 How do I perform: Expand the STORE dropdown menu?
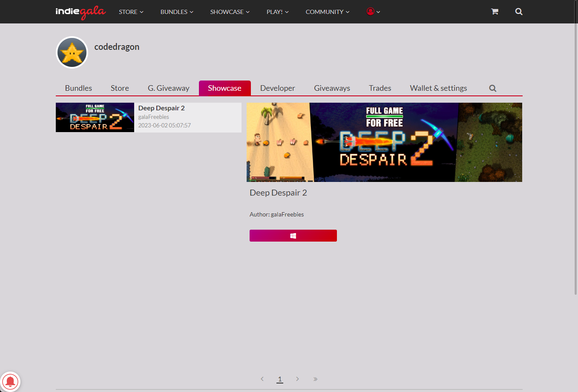pos(131,12)
